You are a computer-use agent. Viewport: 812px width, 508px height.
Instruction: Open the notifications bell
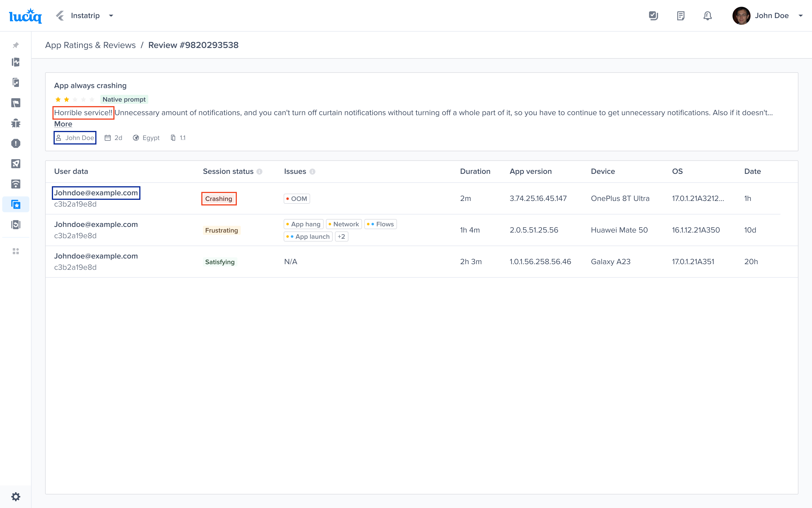(708, 16)
